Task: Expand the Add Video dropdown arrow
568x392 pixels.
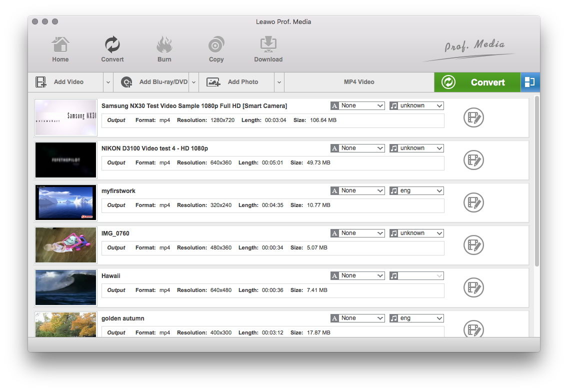Action: (x=108, y=82)
